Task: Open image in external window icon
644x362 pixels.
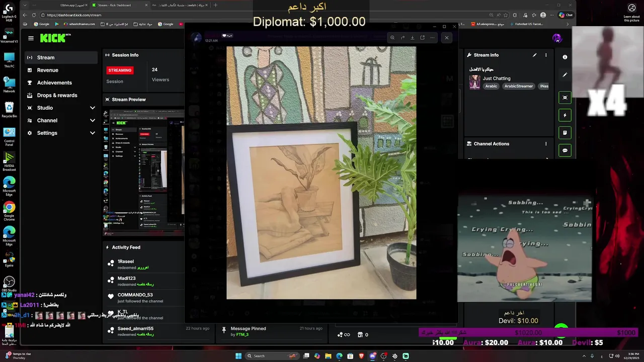Action: [422, 38]
